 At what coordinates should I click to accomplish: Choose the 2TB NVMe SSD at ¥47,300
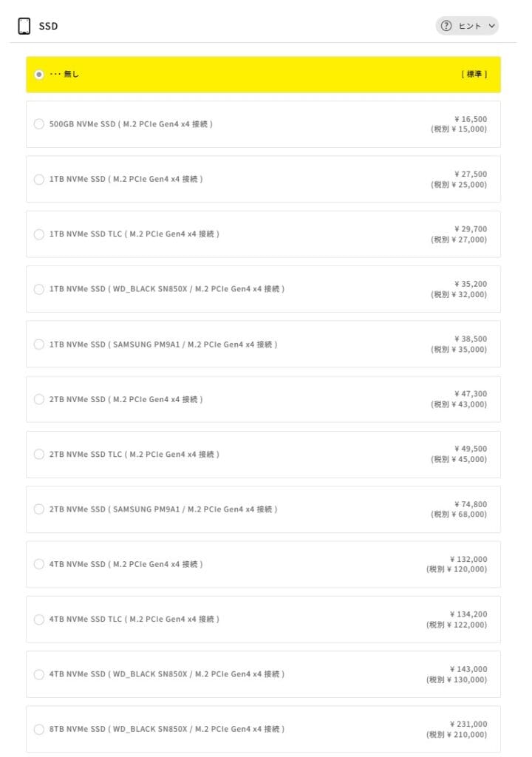(x=39, y=399)
